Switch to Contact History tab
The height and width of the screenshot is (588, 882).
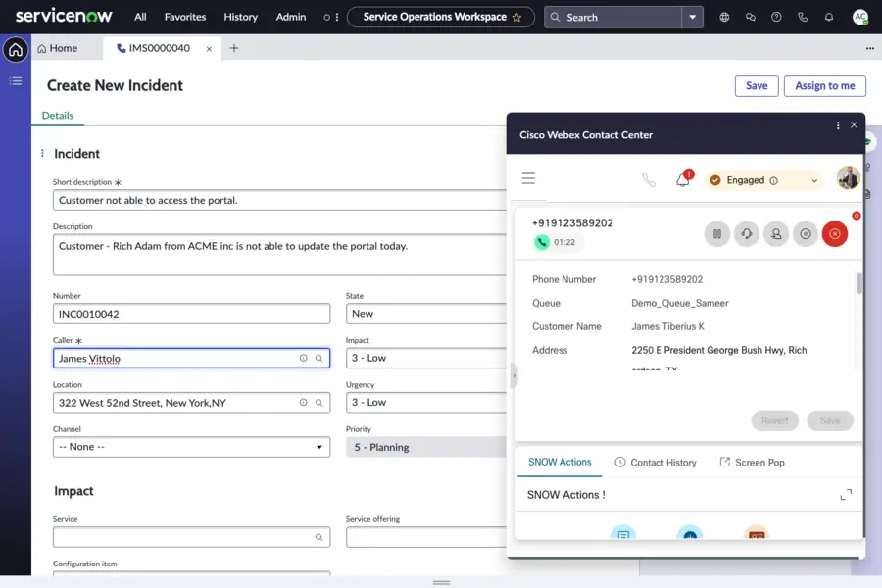(656, 463)
